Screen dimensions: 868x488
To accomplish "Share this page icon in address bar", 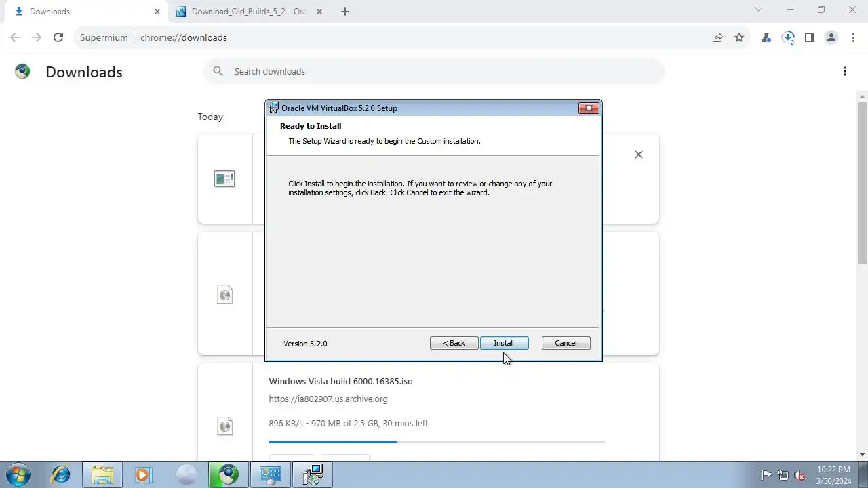I will point(717,37).
